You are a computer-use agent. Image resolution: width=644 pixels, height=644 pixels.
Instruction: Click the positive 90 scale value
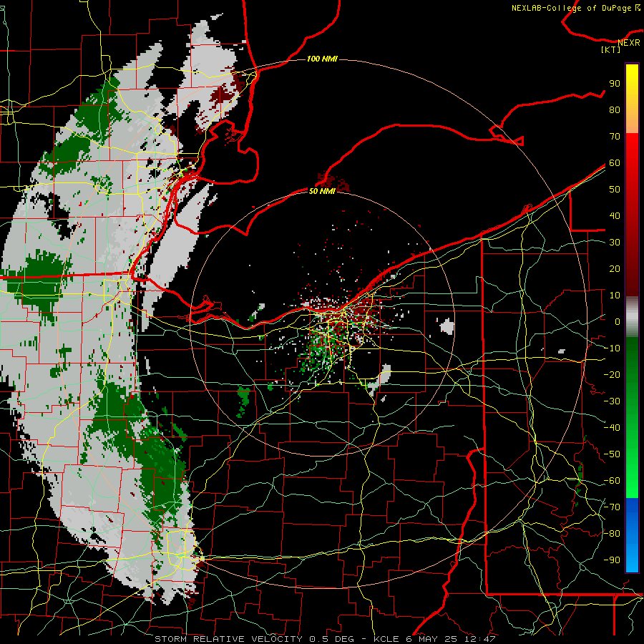(x=615, y=84)
